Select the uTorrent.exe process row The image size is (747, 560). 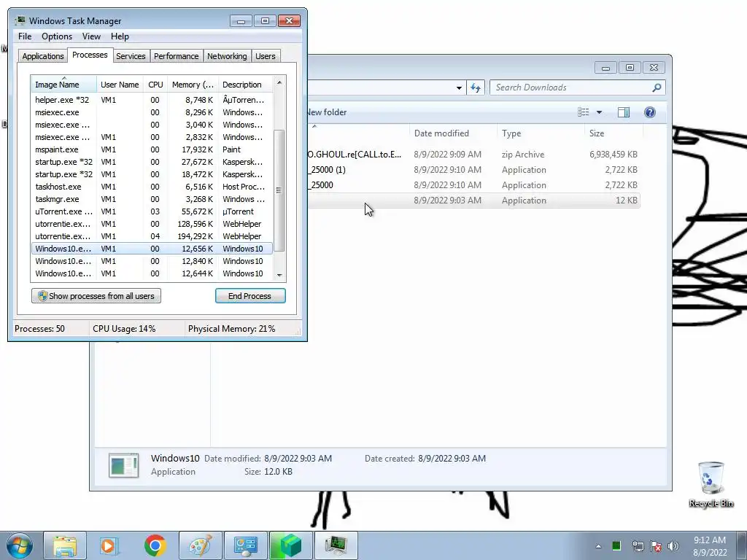coord(152,211)
